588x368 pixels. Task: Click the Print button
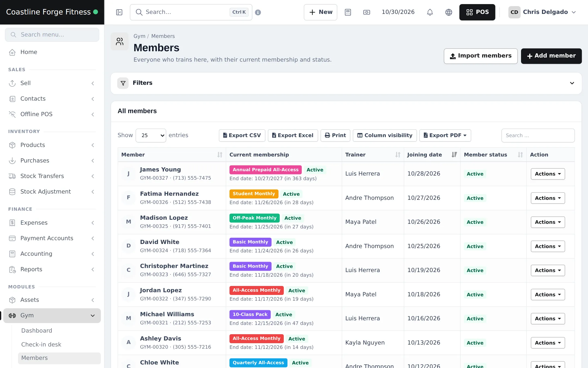click(x=335, y=135)
